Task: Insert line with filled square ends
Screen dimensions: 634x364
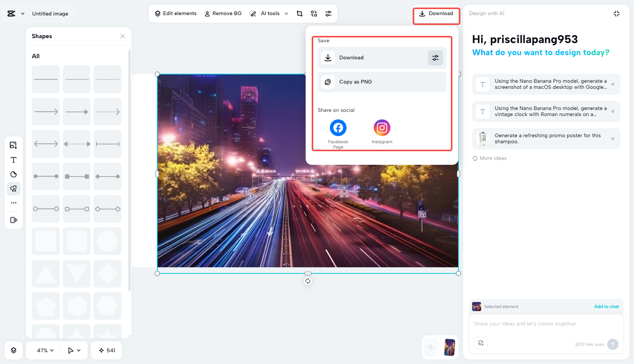Action: (x=77, y=177)
